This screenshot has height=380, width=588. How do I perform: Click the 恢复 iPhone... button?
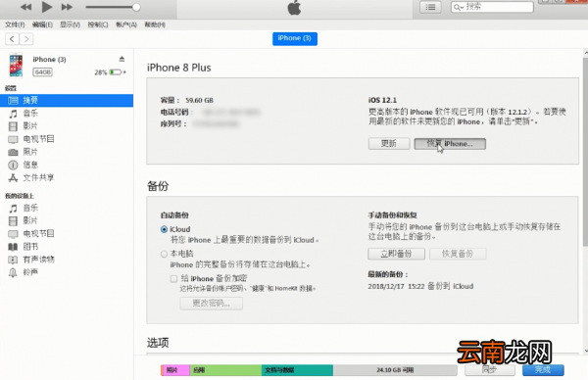tap(450, 144)
